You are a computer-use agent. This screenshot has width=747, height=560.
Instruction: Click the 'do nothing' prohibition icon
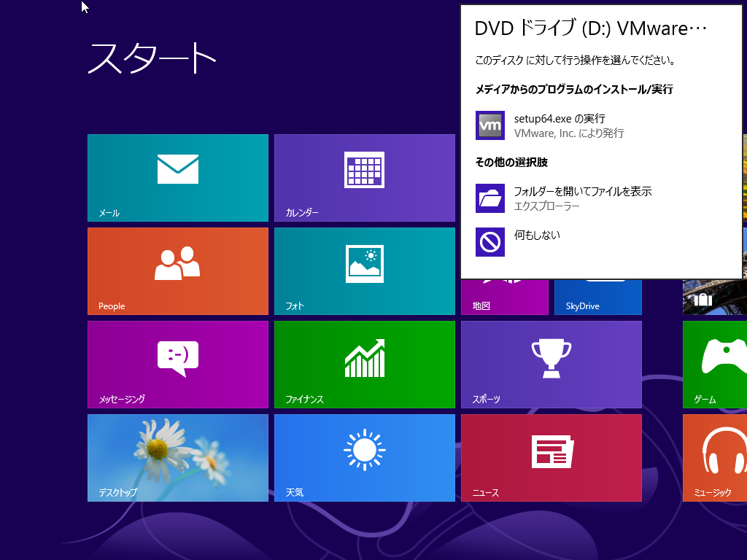[x=489, y=242]
